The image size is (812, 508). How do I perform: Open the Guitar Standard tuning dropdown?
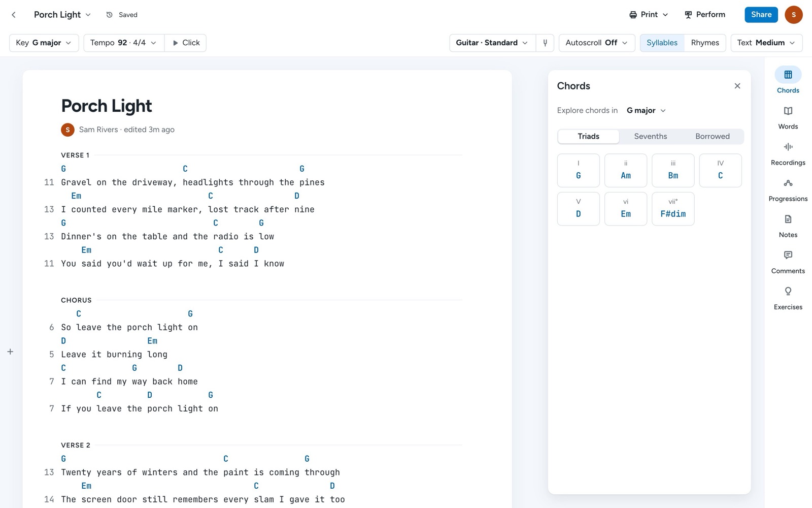click(492, 43)
